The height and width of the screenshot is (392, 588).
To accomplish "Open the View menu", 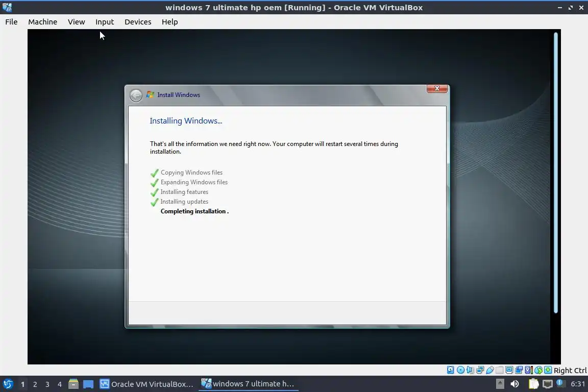I will click(77, 22).
